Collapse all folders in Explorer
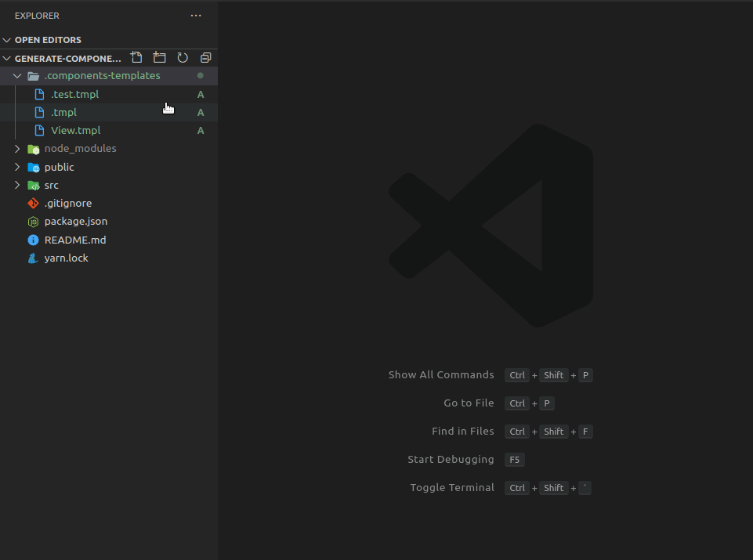Image resolution: width=753 pixels, height=560 pixels. tap(205, 58)
